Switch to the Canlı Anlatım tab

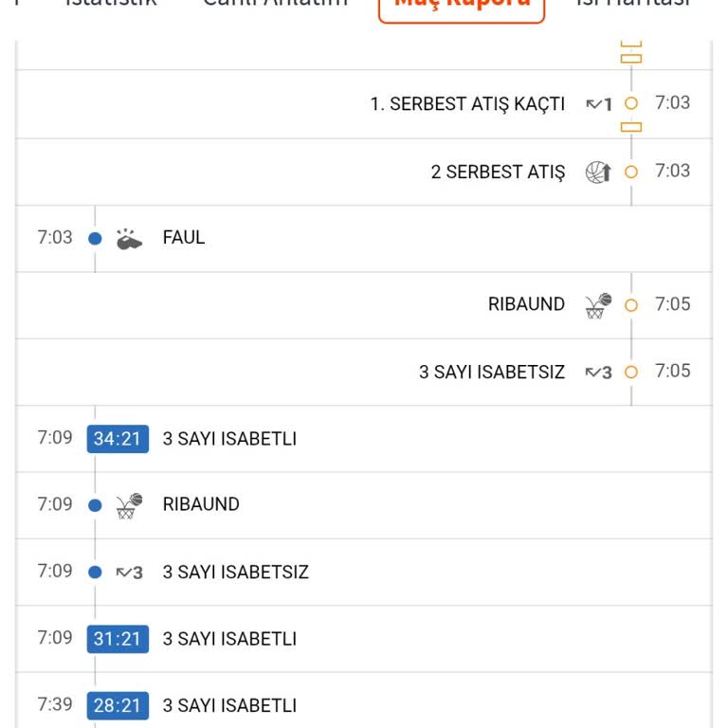275,4
